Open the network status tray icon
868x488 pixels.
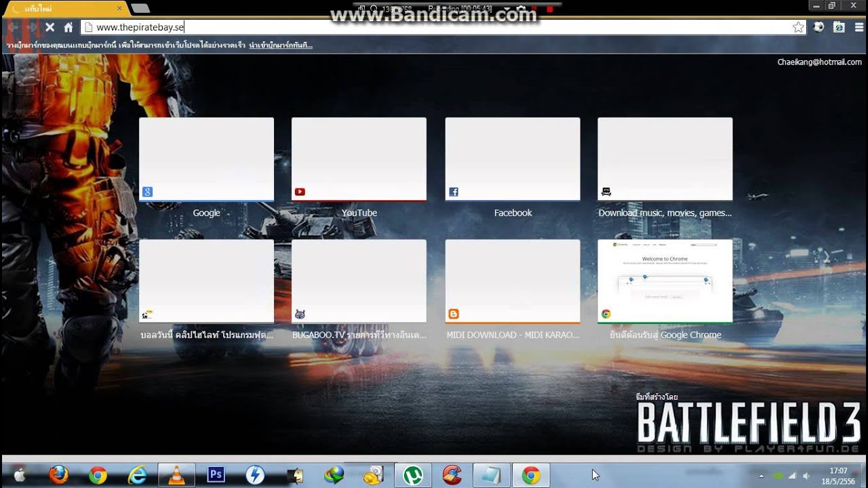point(791,476)
